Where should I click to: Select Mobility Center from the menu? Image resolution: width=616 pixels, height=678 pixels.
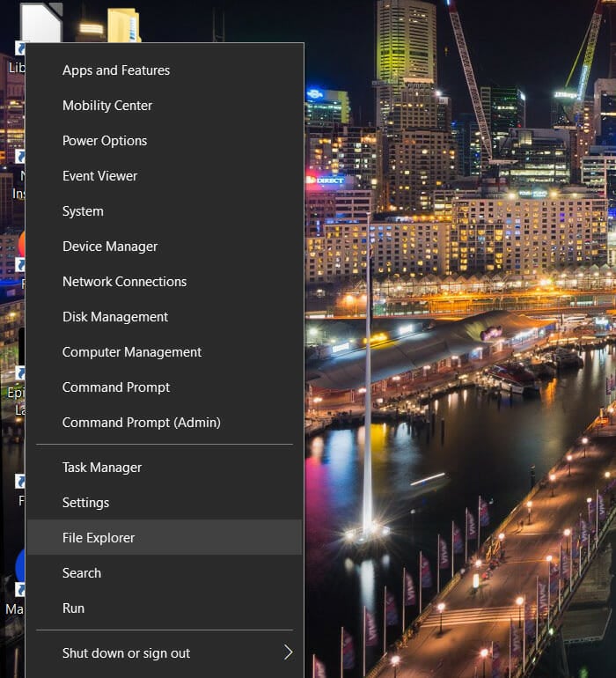tap(107, 106)
